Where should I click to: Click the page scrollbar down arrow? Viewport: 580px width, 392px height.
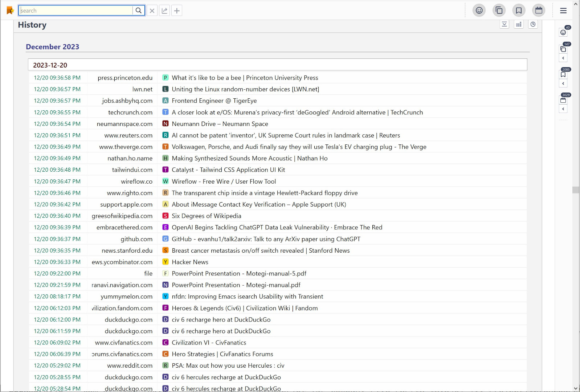pyautogui.click(x=576, y=388)
